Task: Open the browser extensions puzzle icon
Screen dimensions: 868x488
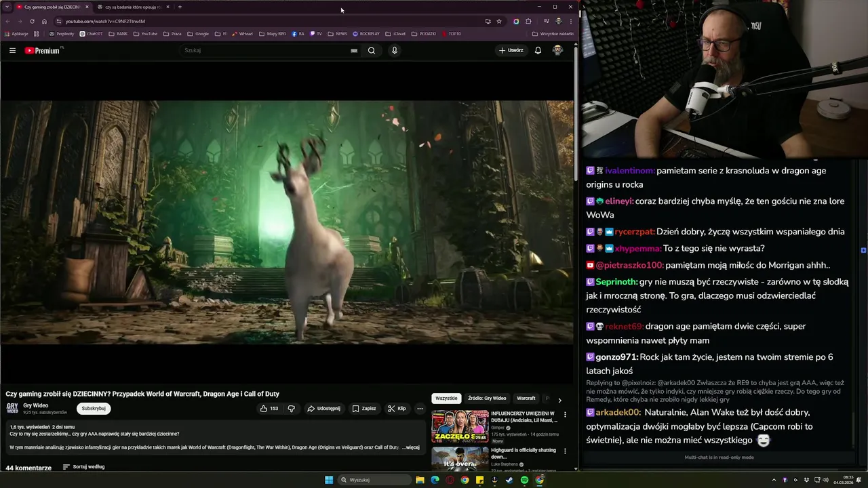Action: [528, 21]
